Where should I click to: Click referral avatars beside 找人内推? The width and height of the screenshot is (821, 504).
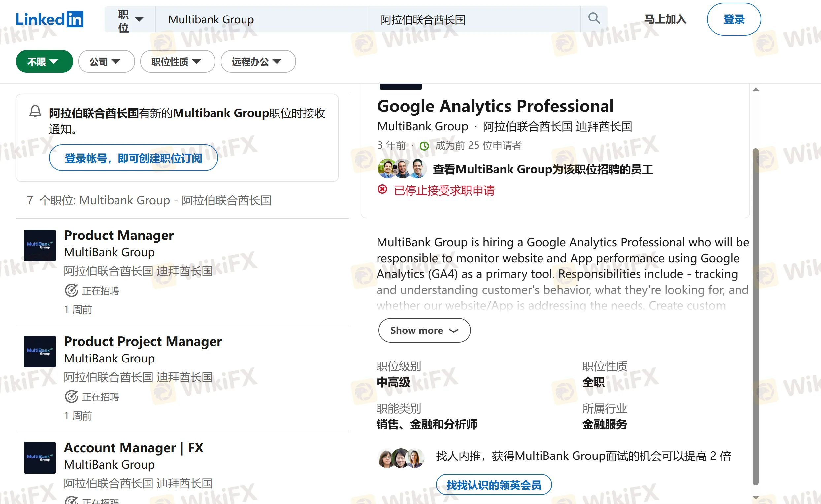coord(401,458)
